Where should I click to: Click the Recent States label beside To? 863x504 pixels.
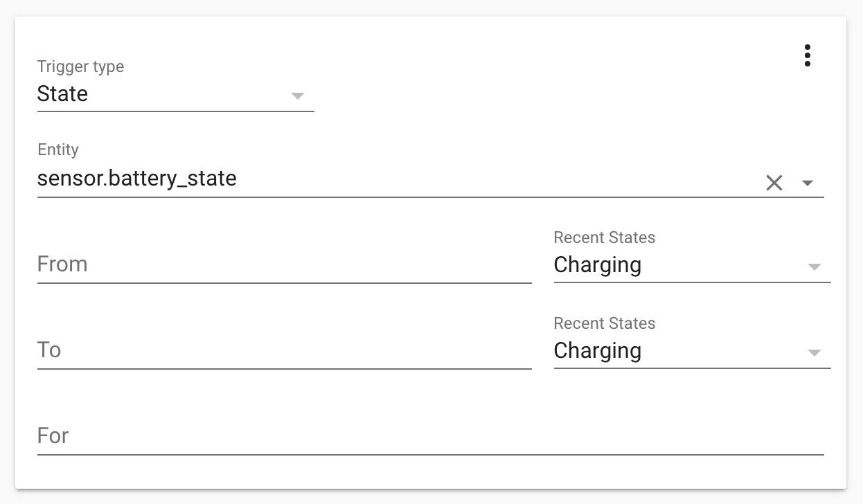coord(604,324)
